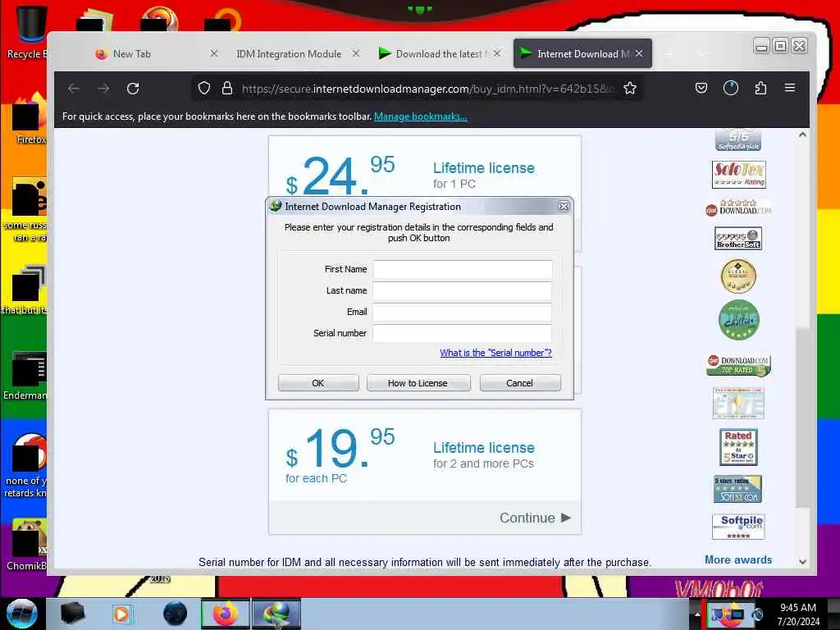
Task: Focus the First Name field
Action: point(463,269)
